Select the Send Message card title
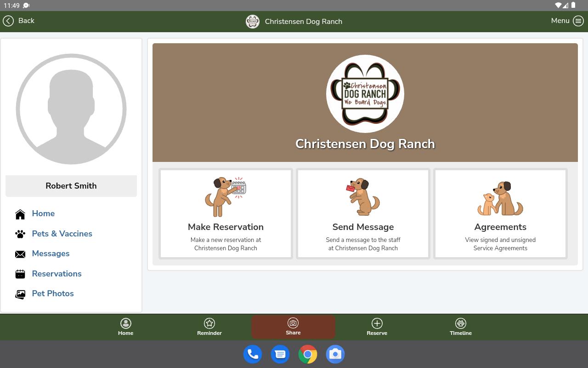Viewport: 588px width, 368px height. 363,227
